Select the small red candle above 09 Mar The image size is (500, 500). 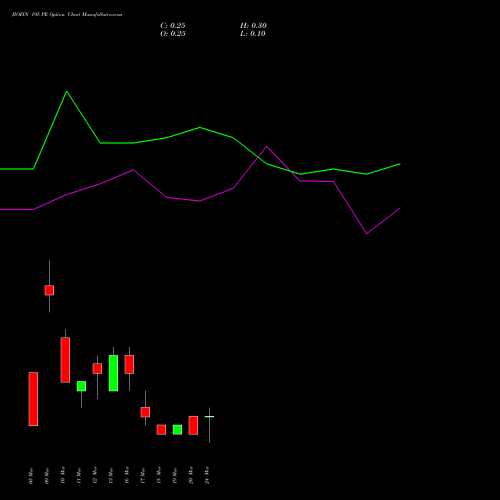(49, 290)
